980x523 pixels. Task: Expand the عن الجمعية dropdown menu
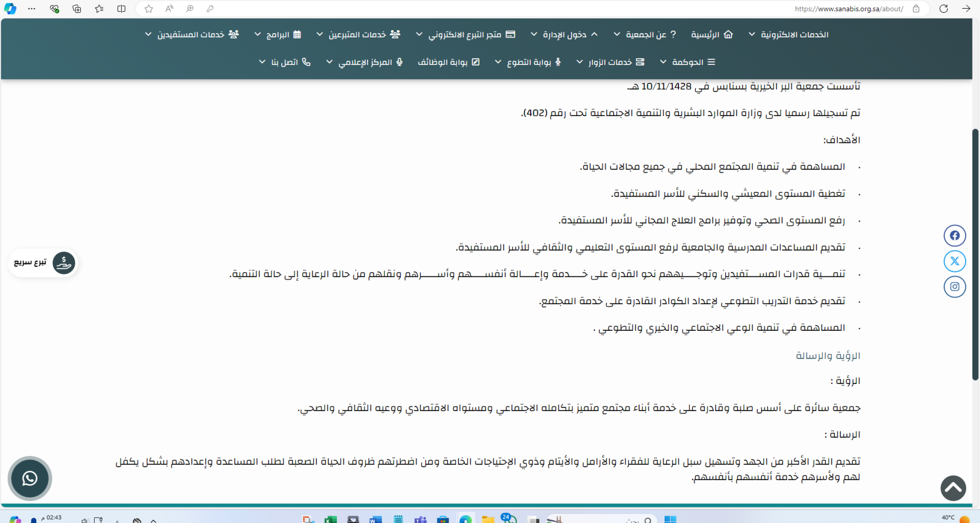click(645, 34)
